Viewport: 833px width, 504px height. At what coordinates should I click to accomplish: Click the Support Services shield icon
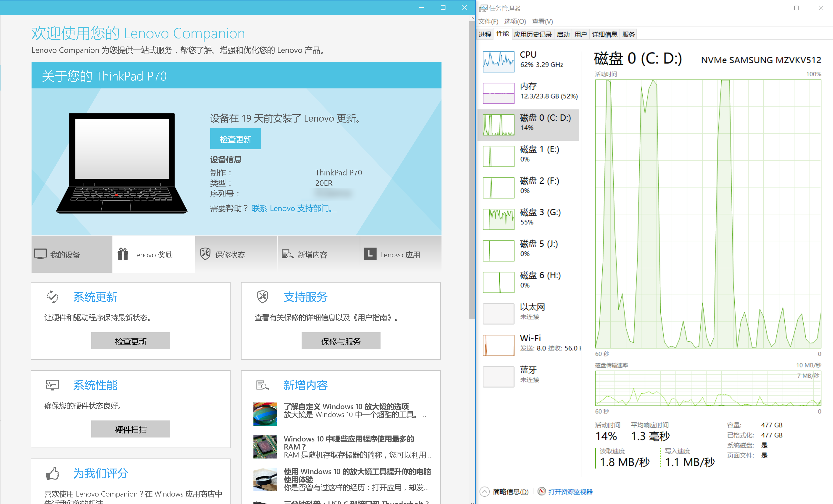point(263,297)
